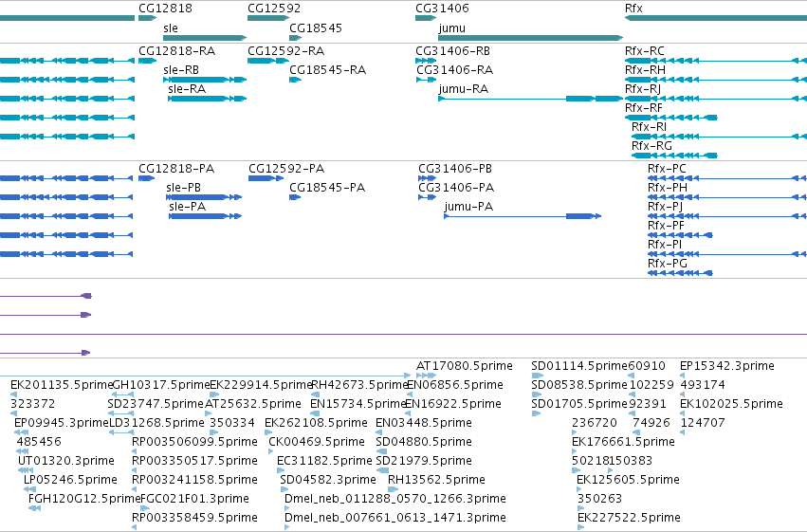The width and height of the screenshot is (807, 532).
Task: Click transcript Rfx-RG
Action: [x=651, y=146]
